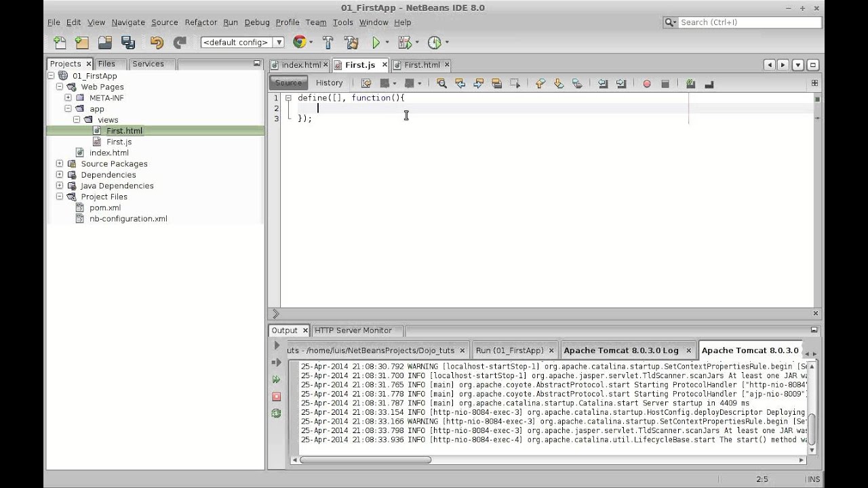Click the Rerun green double-arrow icon in Output
Screen dimensions: 868x488
click(x=276, y=380)
